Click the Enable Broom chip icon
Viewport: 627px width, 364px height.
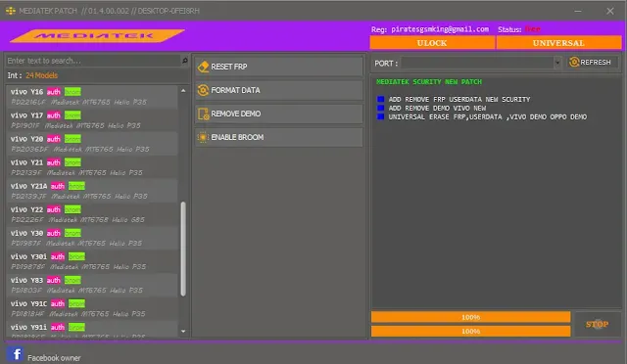point(203,137)
